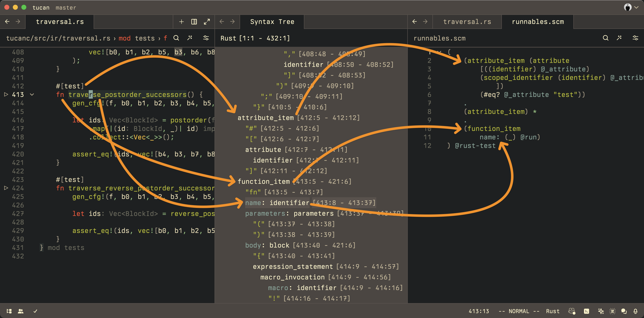
Task: Check diagnostics via the checkmark icon
Action: tap(35, 311)
